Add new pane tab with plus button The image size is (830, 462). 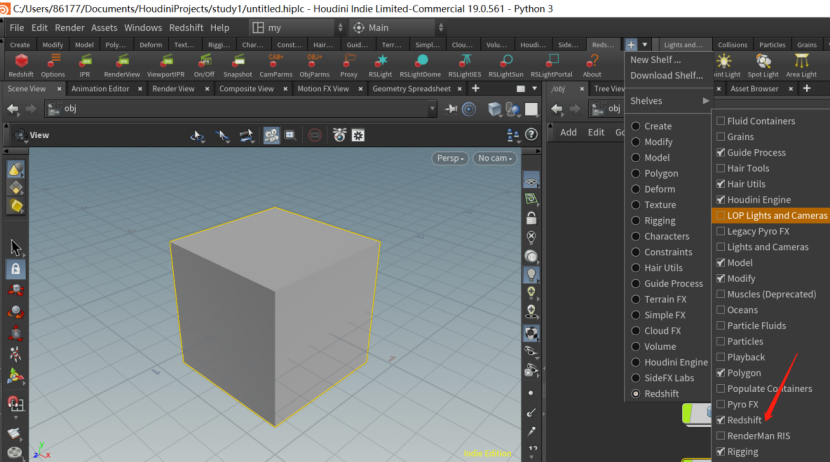[x=475, y=88]
